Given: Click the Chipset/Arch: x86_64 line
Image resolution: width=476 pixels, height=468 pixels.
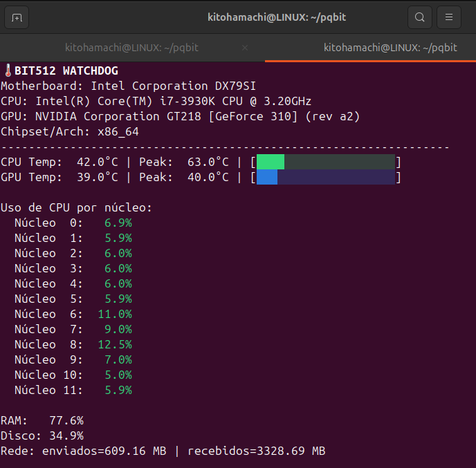Looking at the screenshot, I should tap(70, 131).
